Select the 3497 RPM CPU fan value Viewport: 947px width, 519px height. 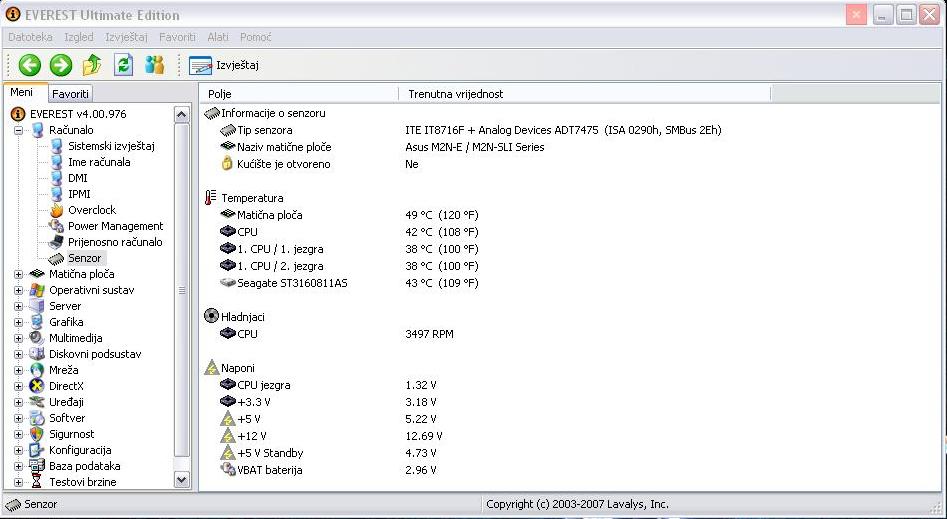pyautogui.click(x=429, y=334)
